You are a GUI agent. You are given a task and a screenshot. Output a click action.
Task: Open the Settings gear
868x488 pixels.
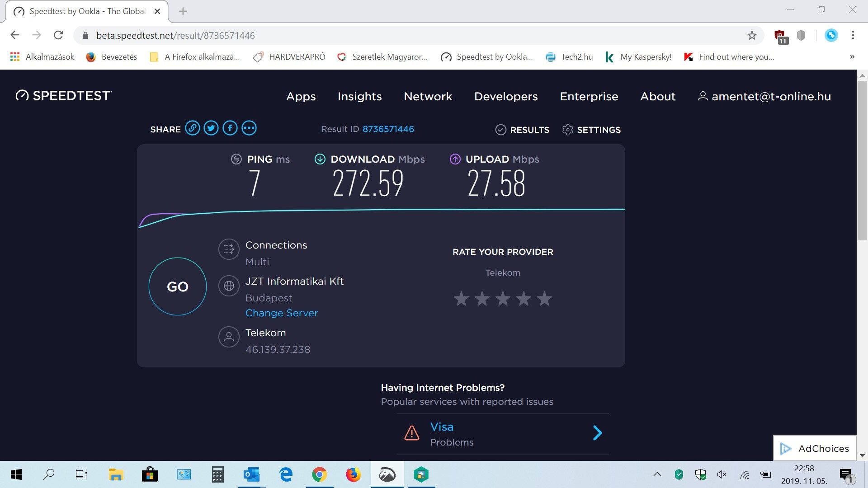[x=567, y=130]
